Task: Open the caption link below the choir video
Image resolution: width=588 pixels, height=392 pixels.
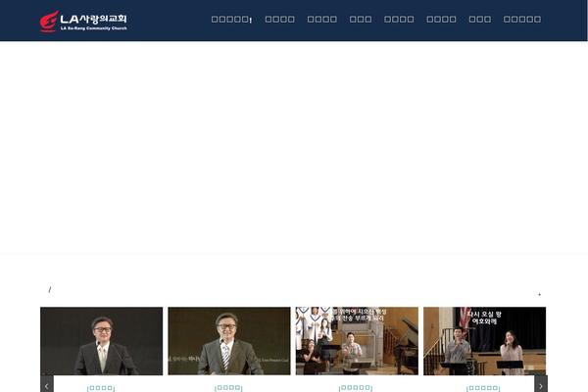Action: pyautogui.click(x=356, y=388)
